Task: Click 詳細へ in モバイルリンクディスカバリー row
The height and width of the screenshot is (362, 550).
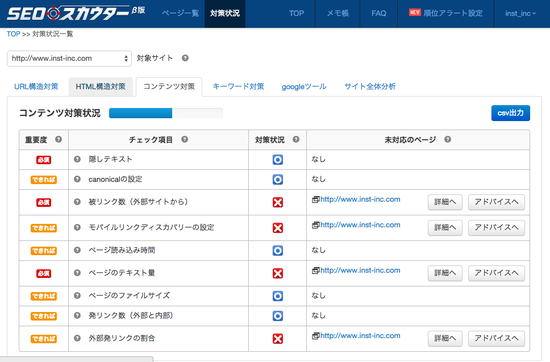Action: (x=445, y=228)
